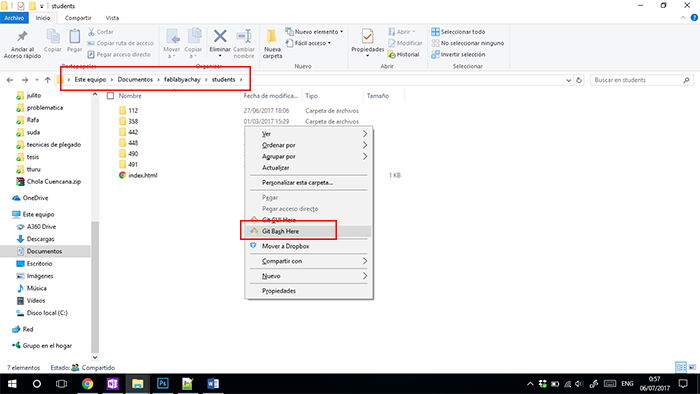Toggle the select-all checkbox beside Nombre
The image size is (700, 394).
(x=110, y=95)
